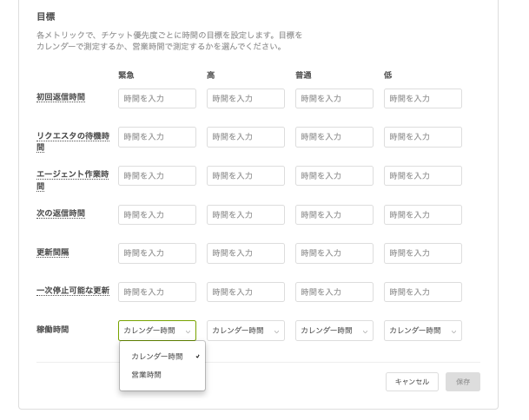This screenshot has width=529, height=420.
Task: Click 初回返信時間 input under 普通
Action: [334, 98]
